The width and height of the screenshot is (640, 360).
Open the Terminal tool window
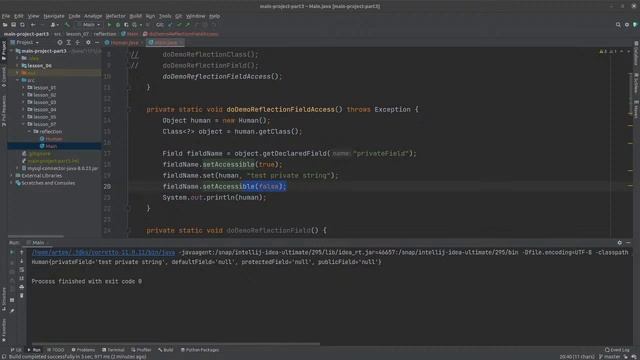pos(113,350)
